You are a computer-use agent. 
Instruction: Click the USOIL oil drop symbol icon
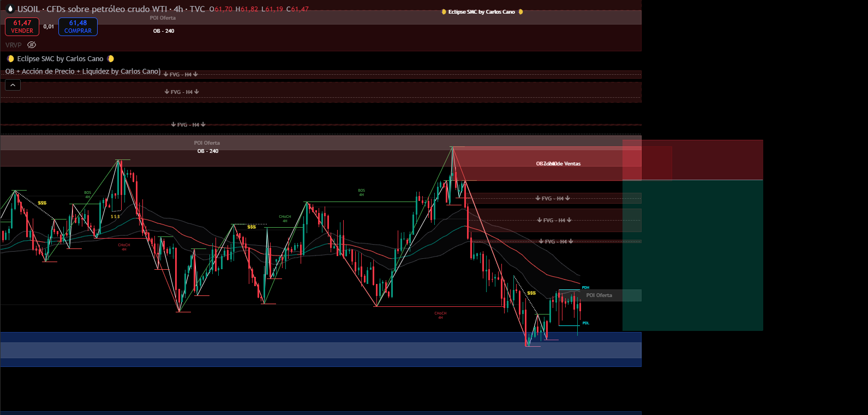click(10, 9)
